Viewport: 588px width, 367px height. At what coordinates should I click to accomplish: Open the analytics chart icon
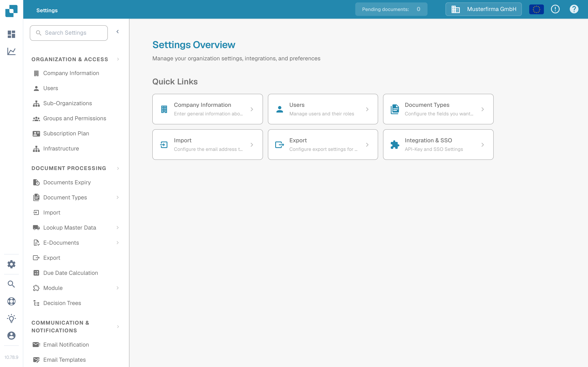pyautogui.click(x=11, y=51)
